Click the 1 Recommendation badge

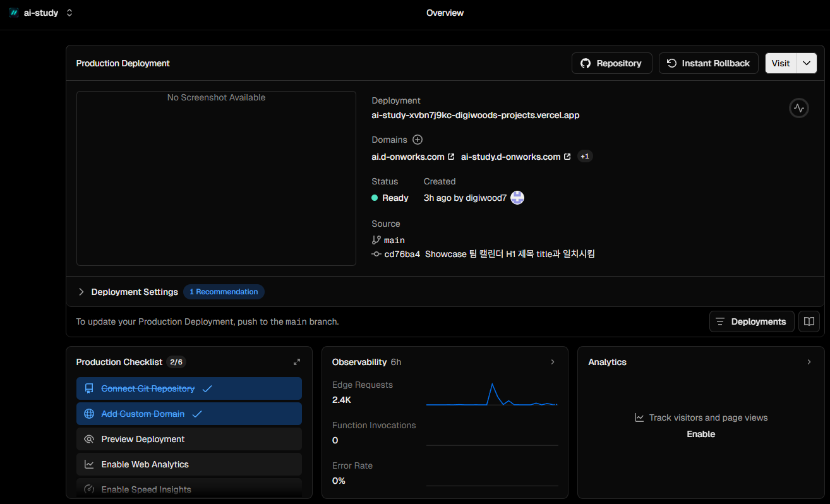(224, 292)
